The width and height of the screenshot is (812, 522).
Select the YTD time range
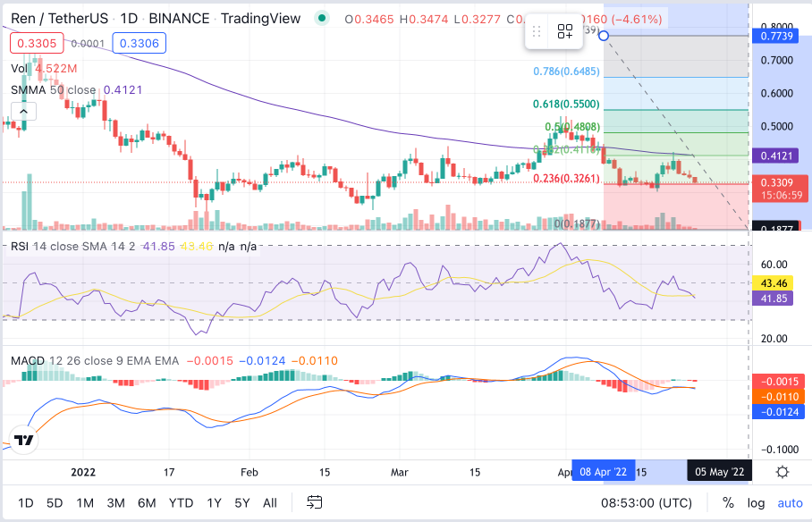181,503
